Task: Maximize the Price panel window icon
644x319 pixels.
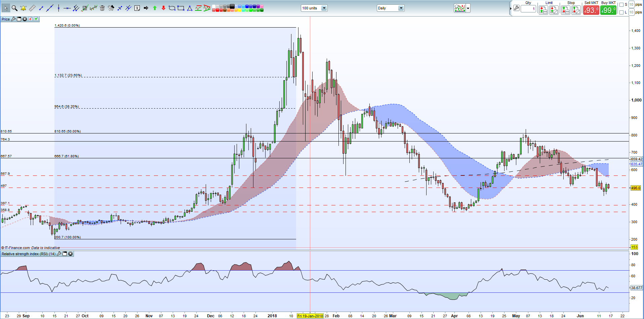Action: (19, 19)
